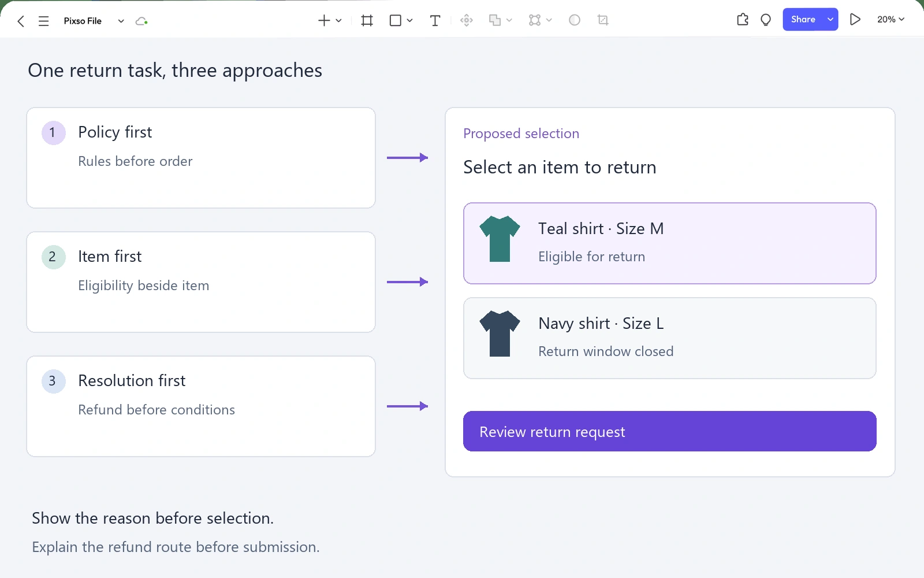
Task: Go back using the left arrow icon
Action: (21, 21)
